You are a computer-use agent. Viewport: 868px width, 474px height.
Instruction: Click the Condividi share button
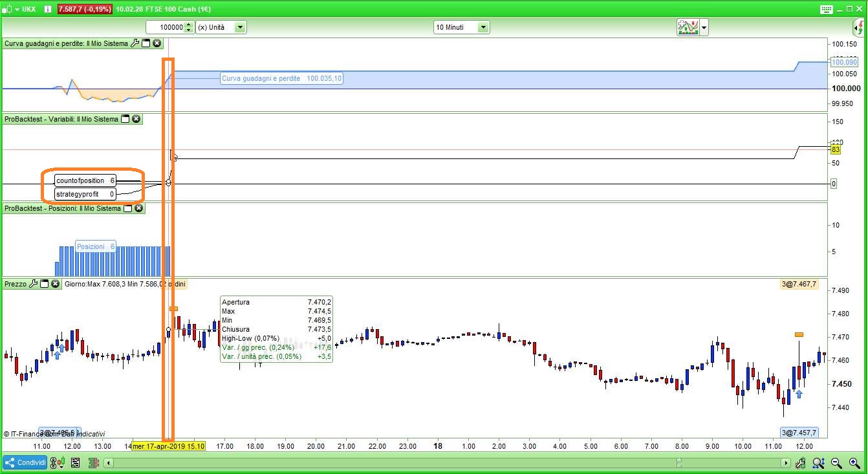(x=25, y=463)
